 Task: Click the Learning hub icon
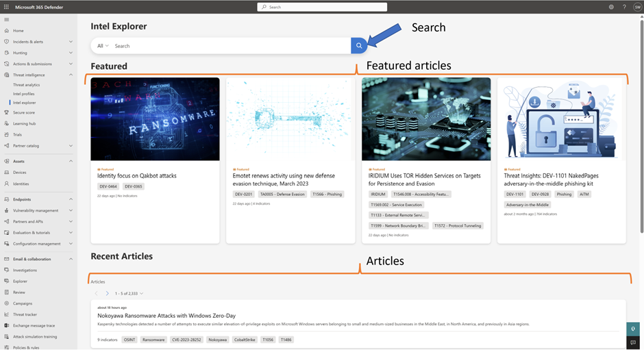coord(7,124)
